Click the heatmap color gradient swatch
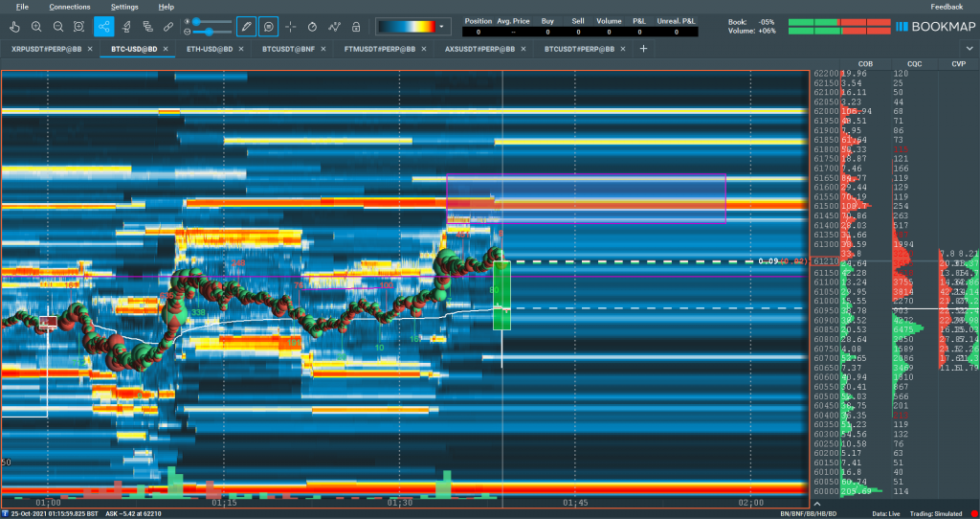 pyautogui.click(x=407, y=27)
